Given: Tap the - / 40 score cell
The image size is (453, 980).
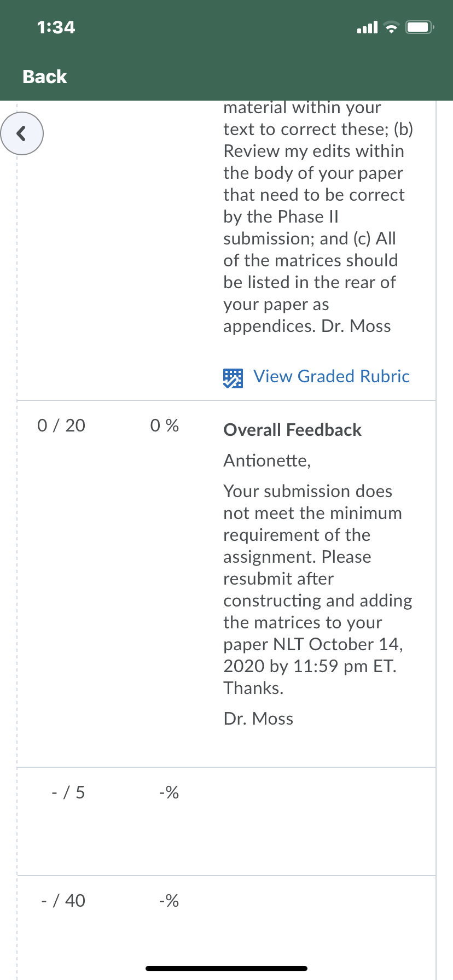Looking at the screenshot, I should click(x=63, y=900).
